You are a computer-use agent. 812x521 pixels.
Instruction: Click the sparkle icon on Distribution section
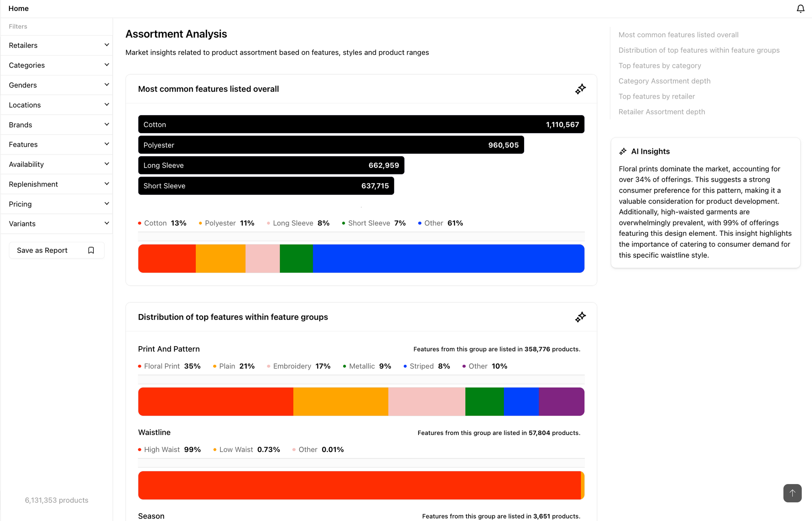[x=580, y=317]
